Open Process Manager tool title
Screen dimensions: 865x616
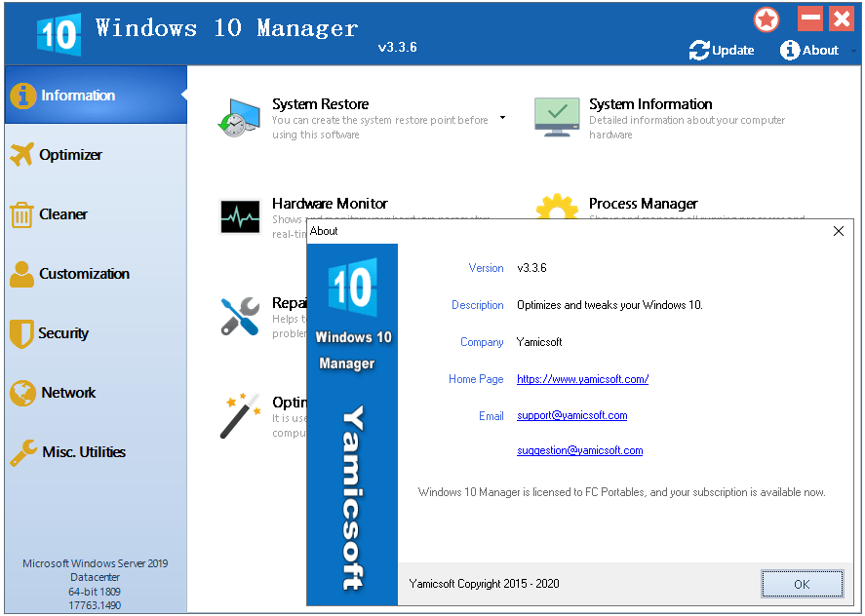click(x=644, y=204)
